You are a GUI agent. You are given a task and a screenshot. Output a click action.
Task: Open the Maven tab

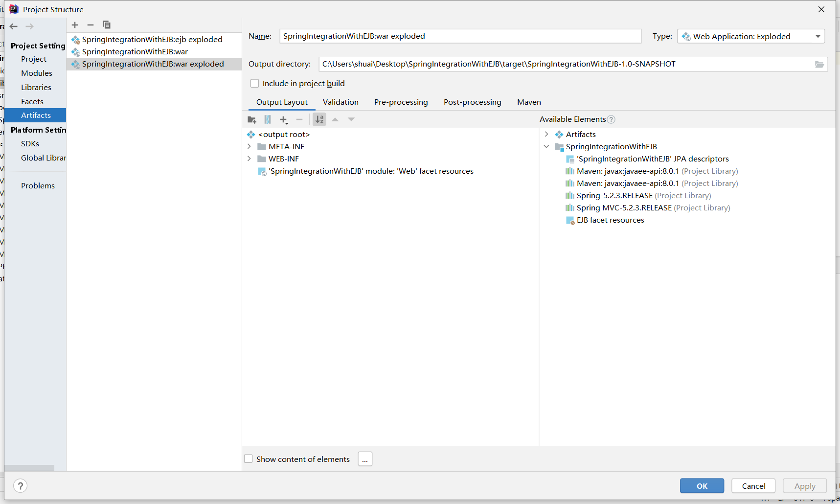pyautogui.click(x=529, y=102)
